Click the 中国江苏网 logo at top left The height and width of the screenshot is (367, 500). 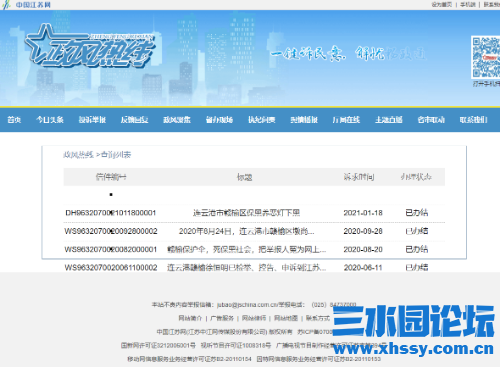click(27, 5)
